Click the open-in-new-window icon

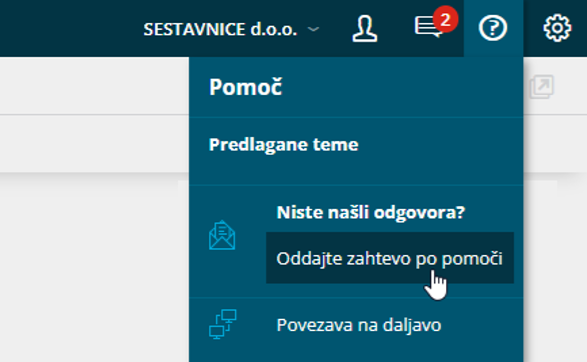[x=541, y=87]
